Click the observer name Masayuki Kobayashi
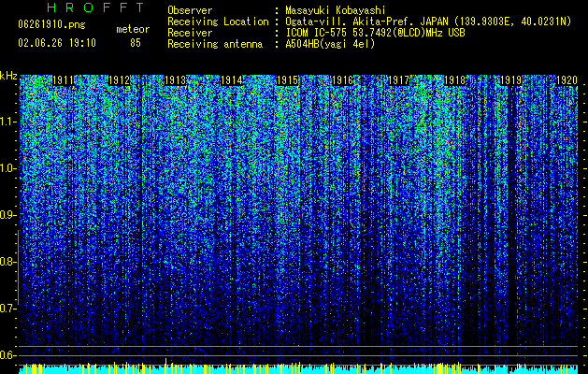 pos(336,10)
